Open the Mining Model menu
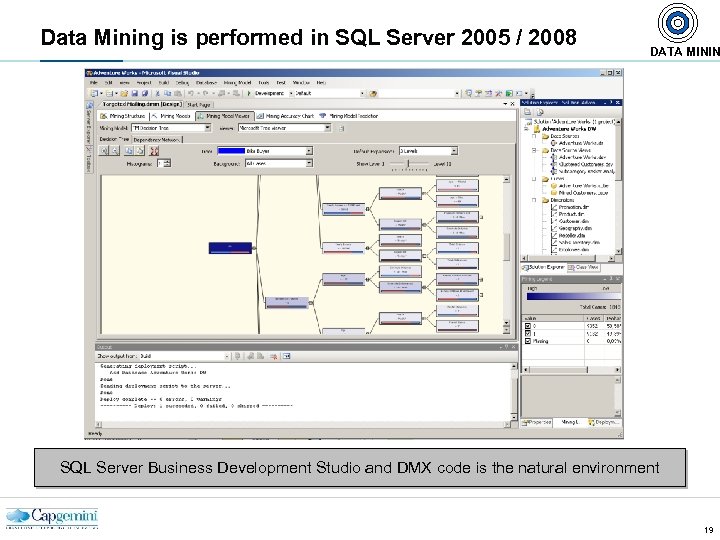This screenshot has width=720, height=540. pos(237,83)
